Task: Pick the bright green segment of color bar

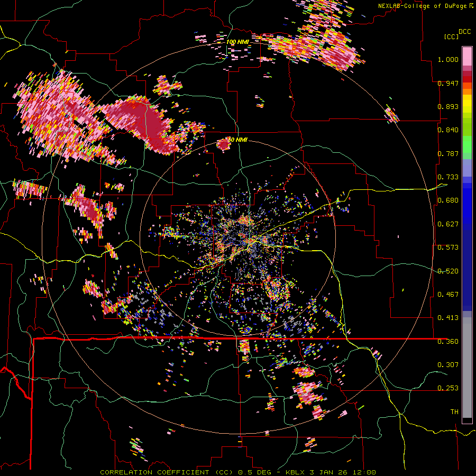Action: 467,144
